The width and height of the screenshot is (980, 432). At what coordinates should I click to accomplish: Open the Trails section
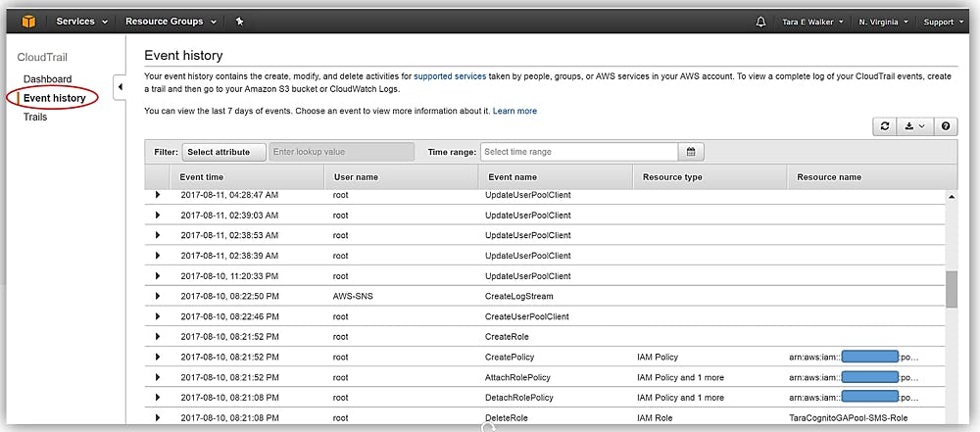(x=35, y=117)
